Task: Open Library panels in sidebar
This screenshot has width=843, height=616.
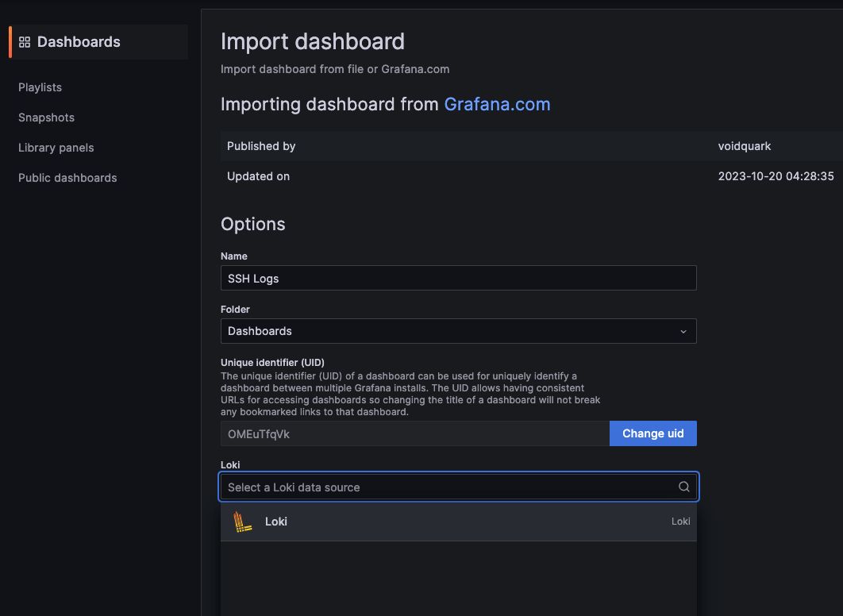Action: [56, 148]
